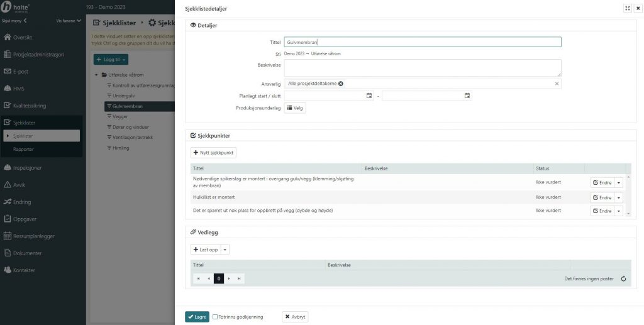Clear the Ansvarlig field with the X
The width and height of the screenshot is (644, 325).
pos(556,84)
